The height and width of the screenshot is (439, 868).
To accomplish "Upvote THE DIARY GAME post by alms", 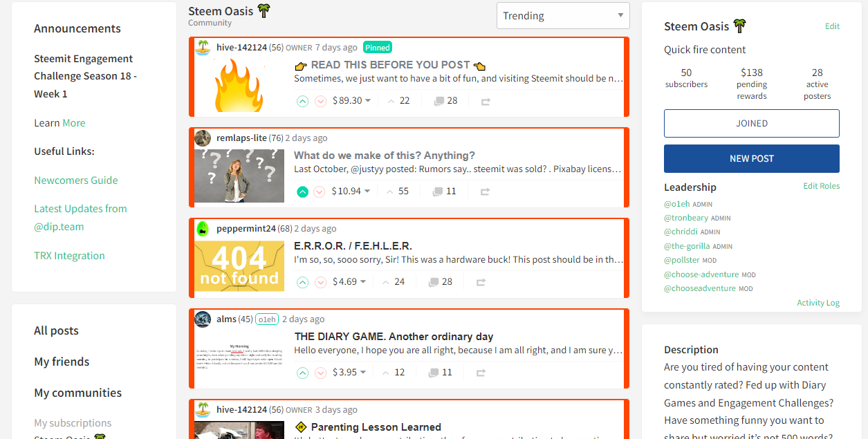I will (302, 373).
